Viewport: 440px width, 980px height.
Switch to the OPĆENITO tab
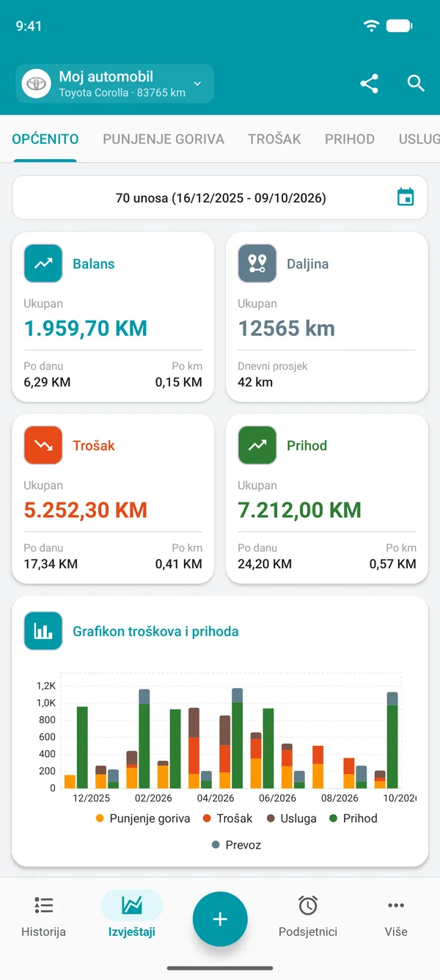[x=45, y=139]
